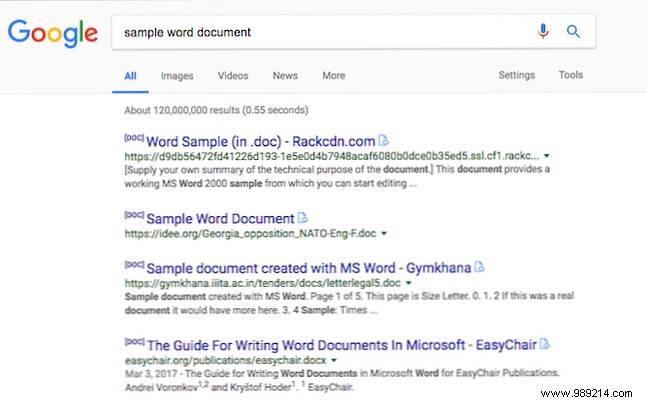Open Sample Word Document result link
This screenshot has height=402, width=647.
[220, 219]
